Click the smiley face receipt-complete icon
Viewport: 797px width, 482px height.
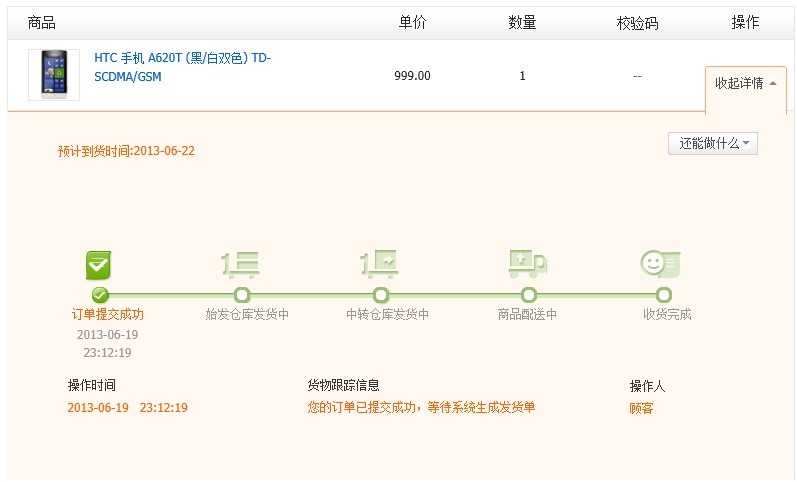click(660, 263)
